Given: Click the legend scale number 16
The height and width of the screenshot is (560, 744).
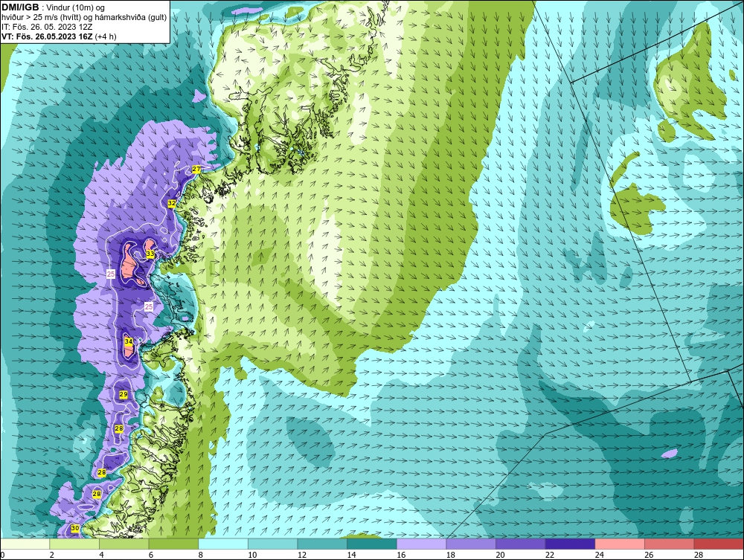Looking at the screenshot, I should click(x=401, y=555).
